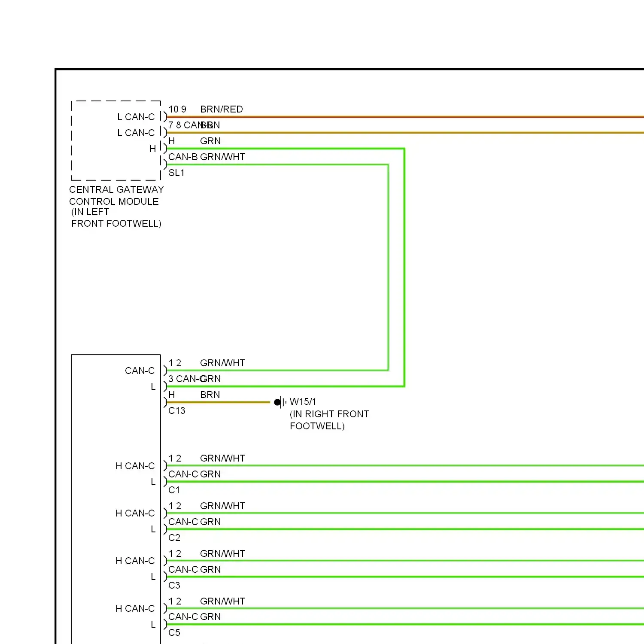Image resolution: width=644 pixels, height=644 pixels.
Task: Click the 10 9 pin numbers label
Action: (177, 109)
